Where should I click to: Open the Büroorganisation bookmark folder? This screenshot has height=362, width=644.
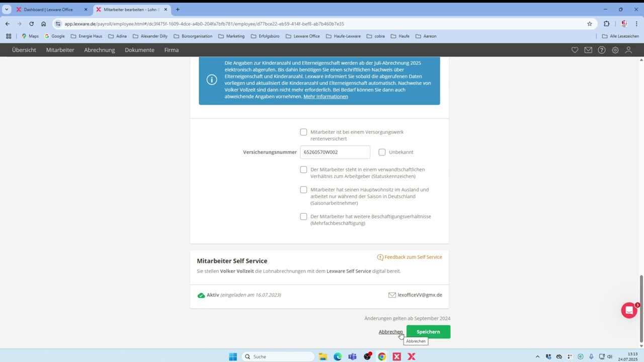[x=193, y=36]
